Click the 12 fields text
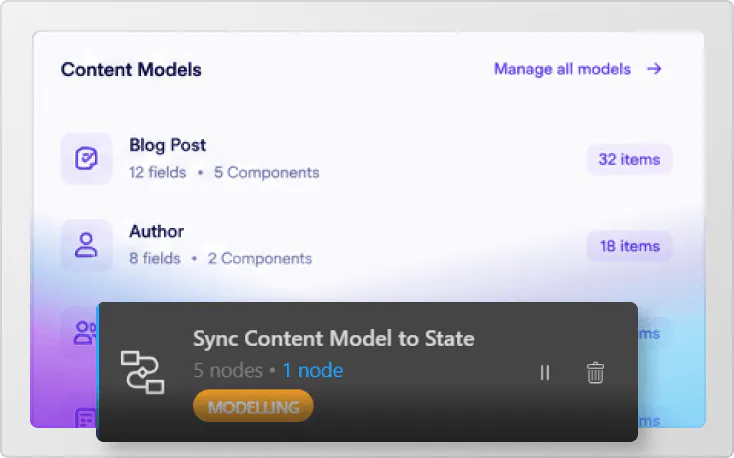 coord(158,172)
